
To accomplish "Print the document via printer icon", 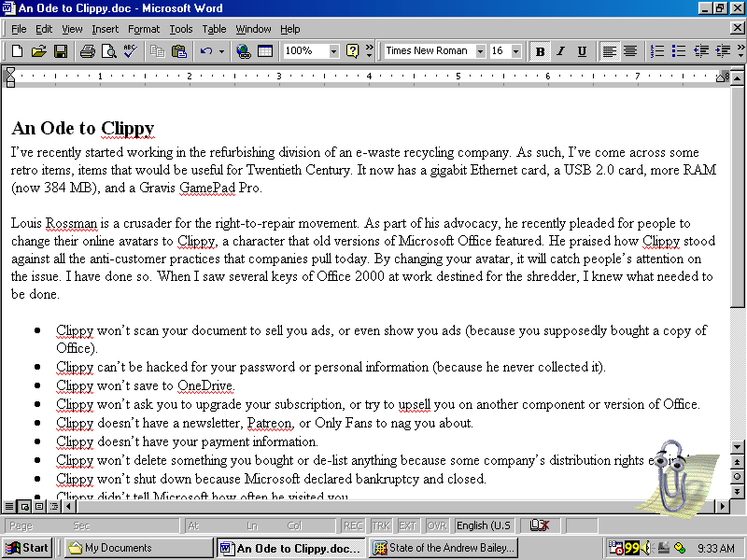I will point(87,51).
